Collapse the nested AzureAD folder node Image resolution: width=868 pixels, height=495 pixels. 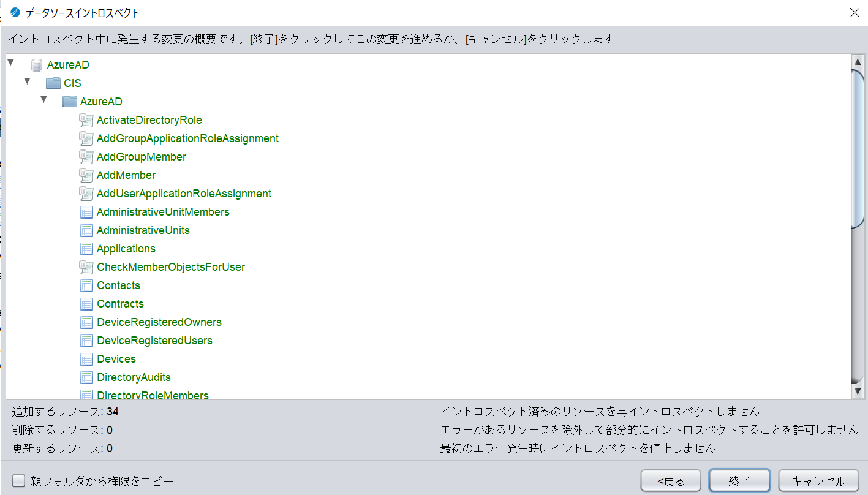coord(44,99)
